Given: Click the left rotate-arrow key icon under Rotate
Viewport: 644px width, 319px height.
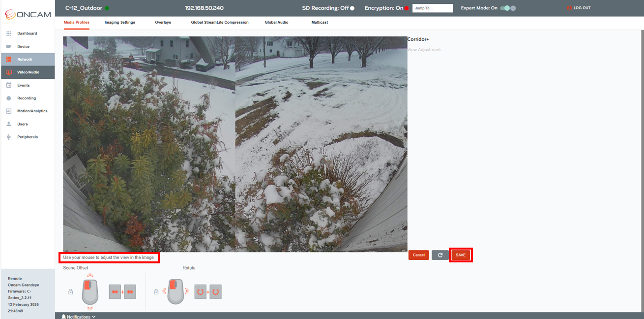Looking at the screenshot, I should tap(201, 292).
